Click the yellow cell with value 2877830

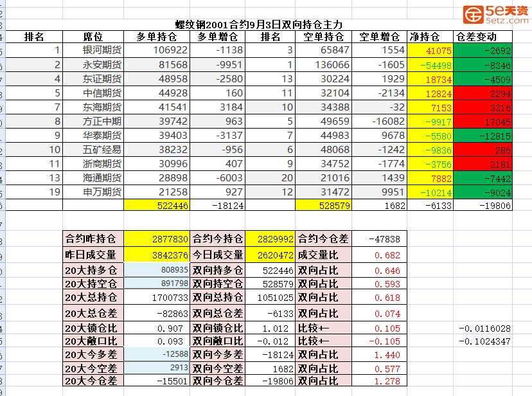click(x=157, y=239)
